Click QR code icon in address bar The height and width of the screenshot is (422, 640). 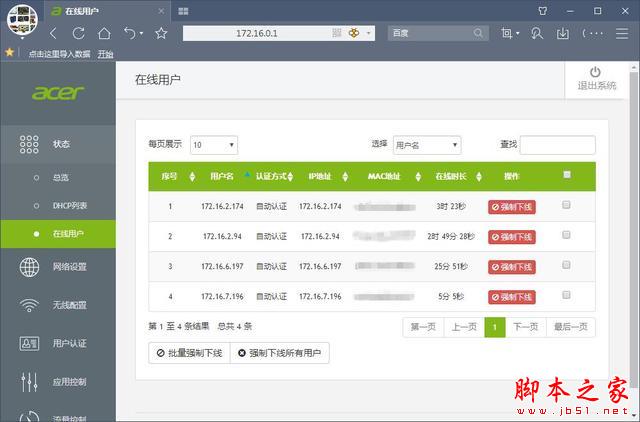coord(337,33)
